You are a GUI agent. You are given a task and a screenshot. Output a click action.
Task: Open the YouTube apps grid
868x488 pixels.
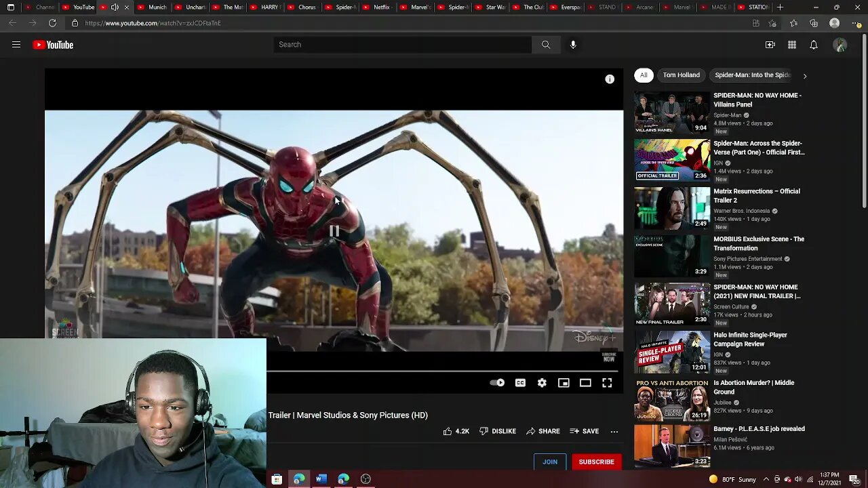point(791,45)
